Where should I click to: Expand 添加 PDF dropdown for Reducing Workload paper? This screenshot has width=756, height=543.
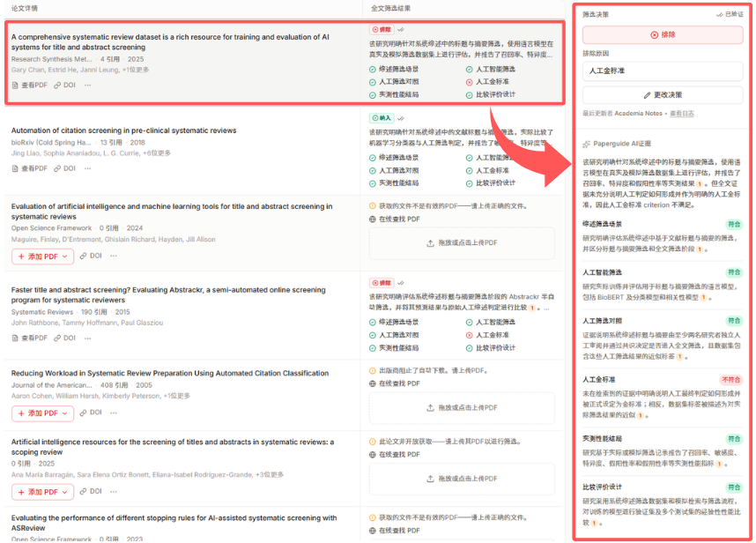point(43,413)
